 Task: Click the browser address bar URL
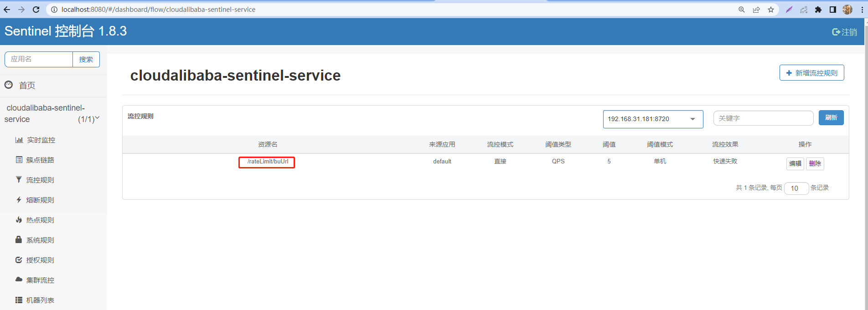click(x=159, y=10)
